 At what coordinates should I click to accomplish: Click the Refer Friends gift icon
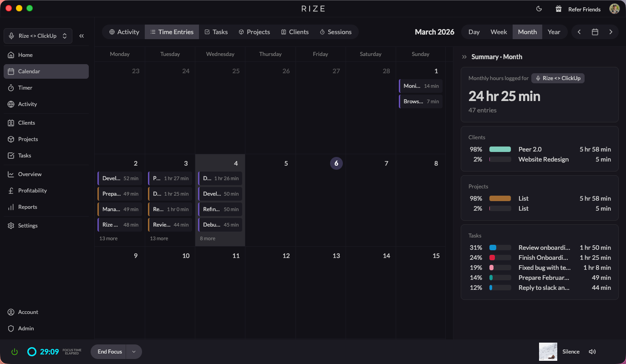[559, 9]
